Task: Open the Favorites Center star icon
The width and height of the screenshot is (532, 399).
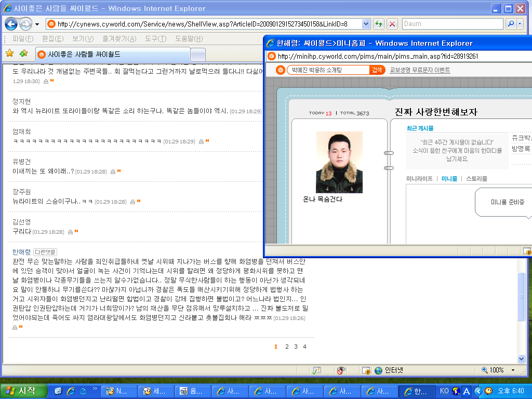Action: (x=9, y=54)
